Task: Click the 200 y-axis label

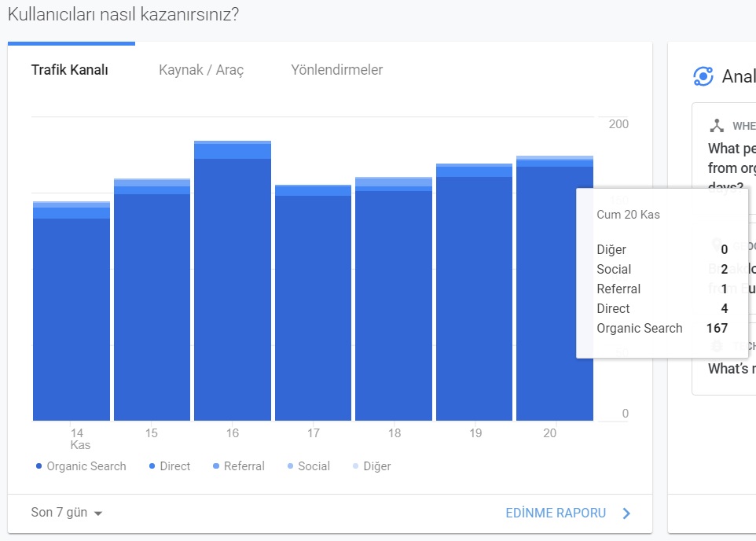Action: (x=618, y=124)
